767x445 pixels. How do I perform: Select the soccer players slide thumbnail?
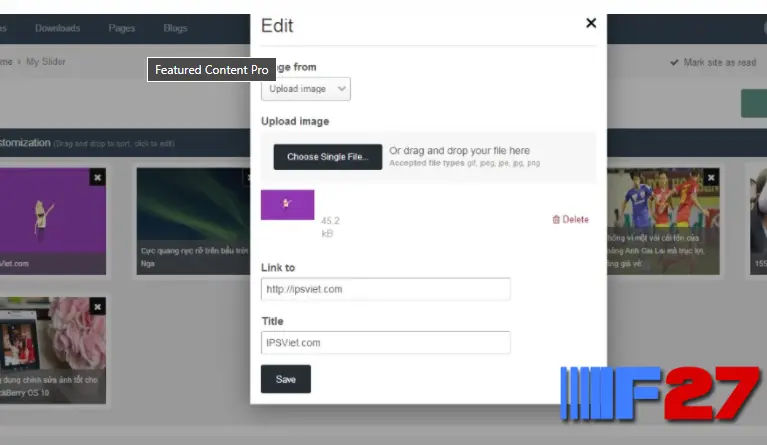click(x=660, y=210)
